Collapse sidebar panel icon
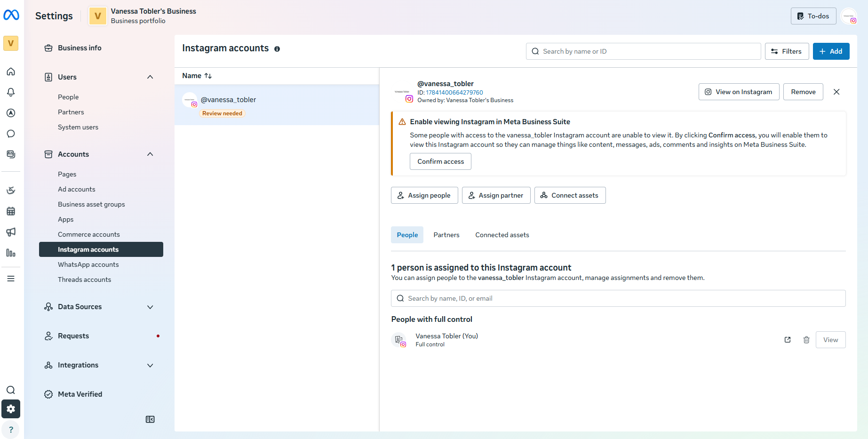868x439 pixels. click(150, 419)
